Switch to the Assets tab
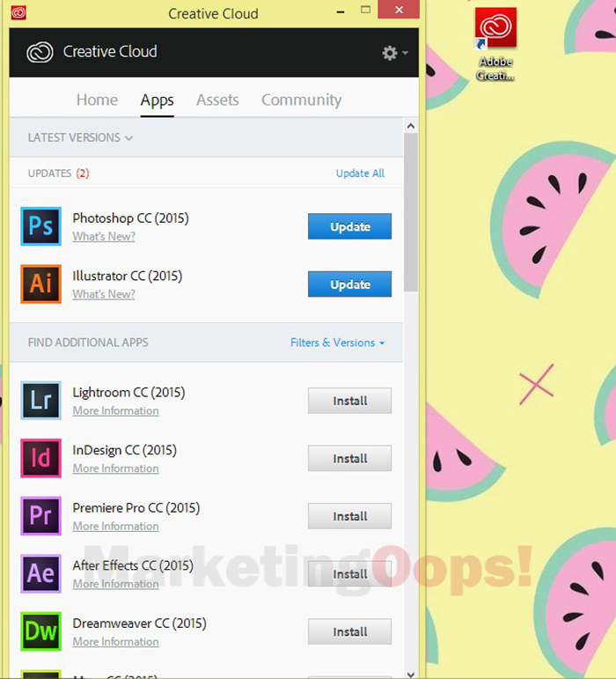616x679 pixels. 217,100
